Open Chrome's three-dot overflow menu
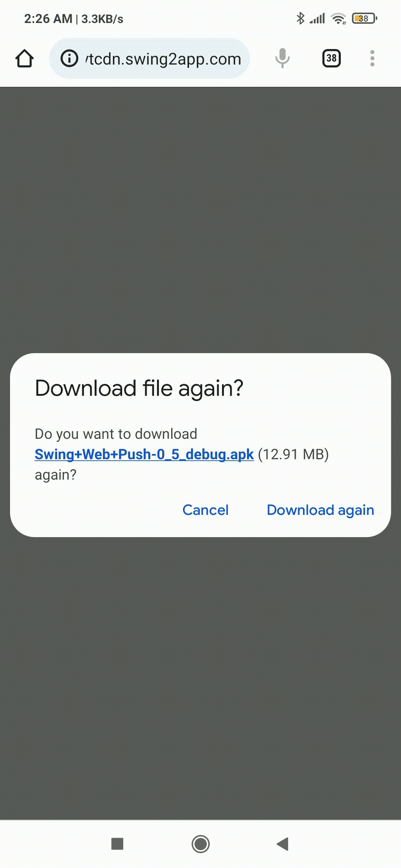The width and height of the screenshot is (401, 868). (x=372, y=58)
